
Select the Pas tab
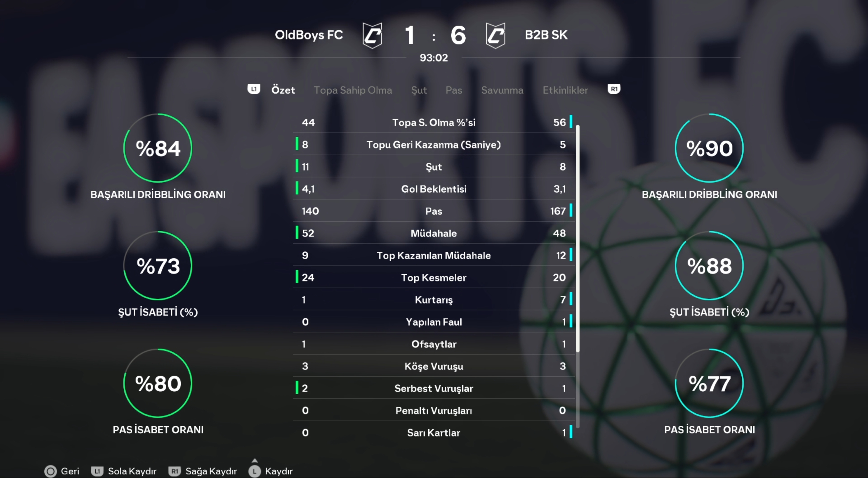453,90
